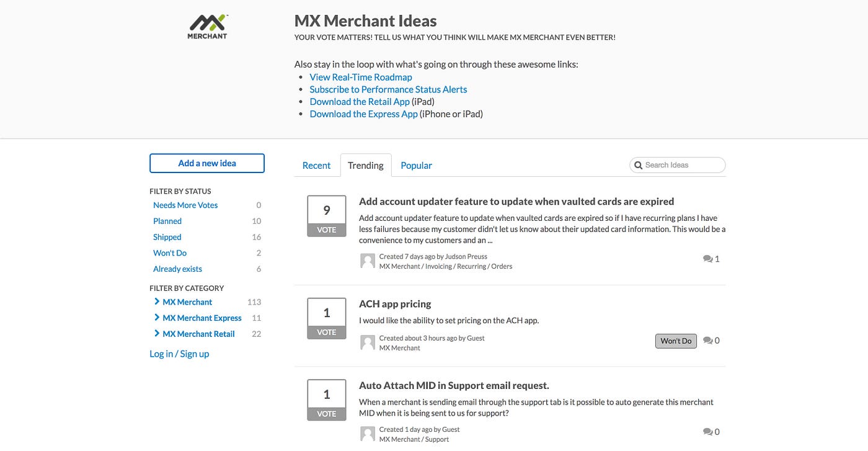Vote for the Auto Attach MID idea
Screen dimensions: 868x451
[327, 400]
